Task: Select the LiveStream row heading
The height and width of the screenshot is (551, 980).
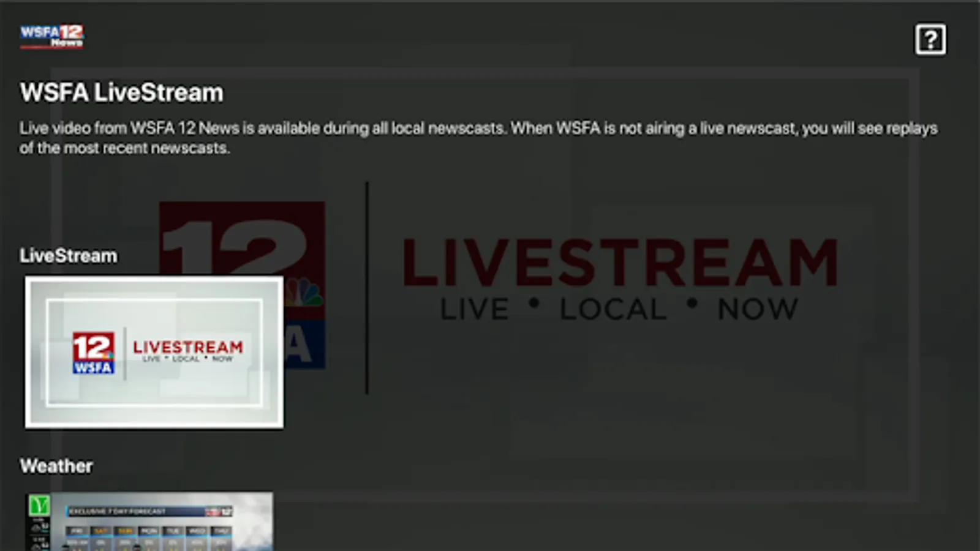Action: tap(69, 255)
